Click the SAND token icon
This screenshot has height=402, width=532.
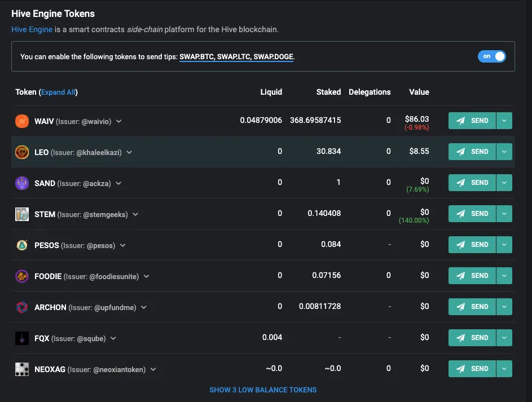pyautogui.click(x=22, y=183)
